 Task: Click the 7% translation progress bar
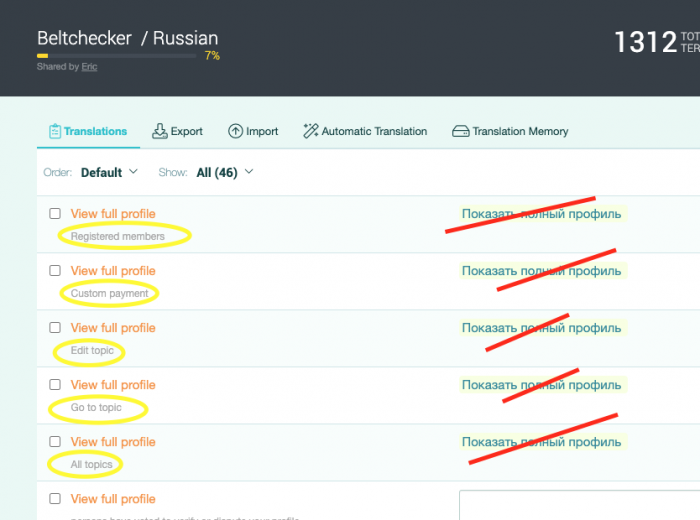click(116, 56)
